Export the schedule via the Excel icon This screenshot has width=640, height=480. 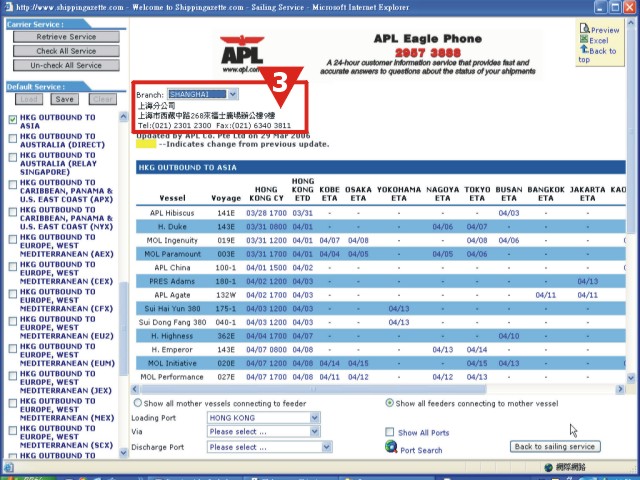click(584, 40)
